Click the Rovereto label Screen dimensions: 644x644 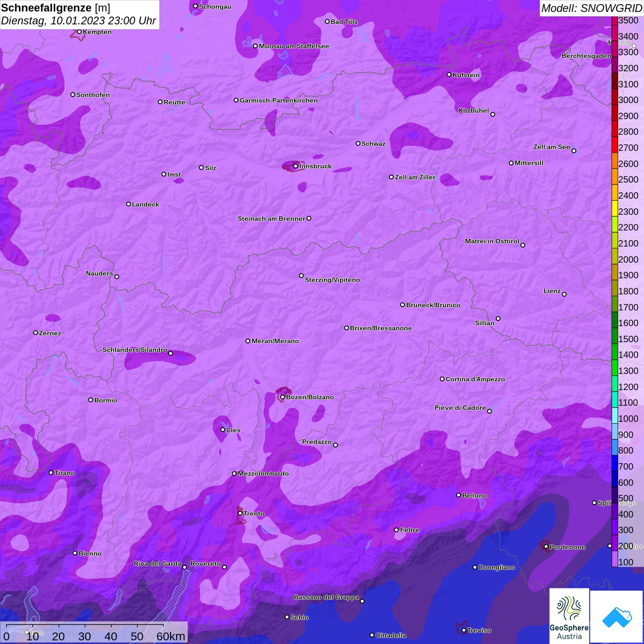pyautogui.click(x=206, y=563)
